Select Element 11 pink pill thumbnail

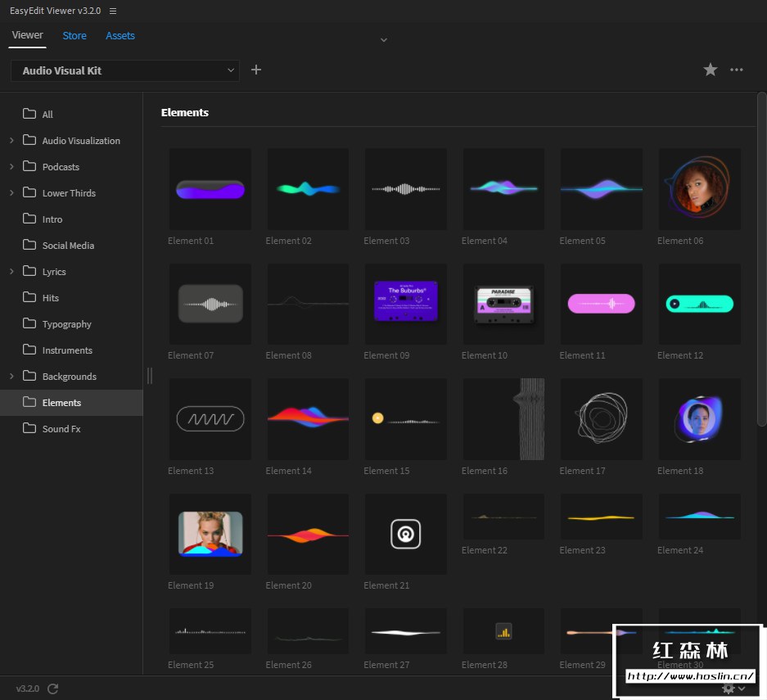click(601, 304)
